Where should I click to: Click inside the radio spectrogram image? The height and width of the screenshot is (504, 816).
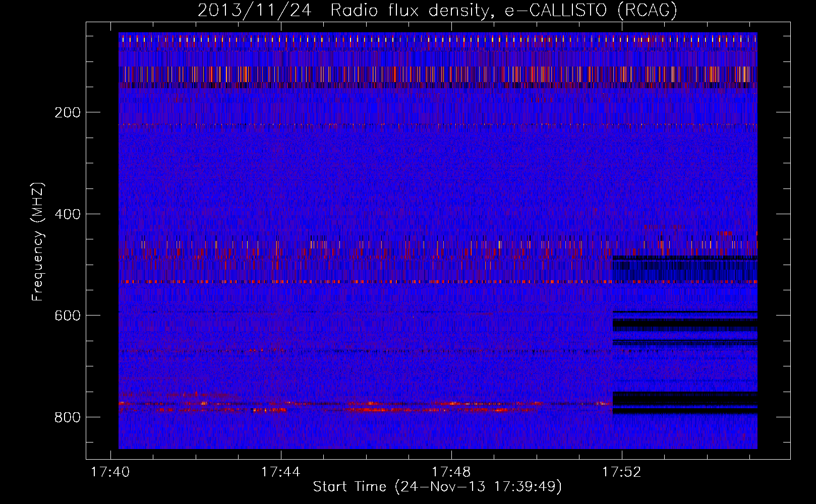click(438, 240)
